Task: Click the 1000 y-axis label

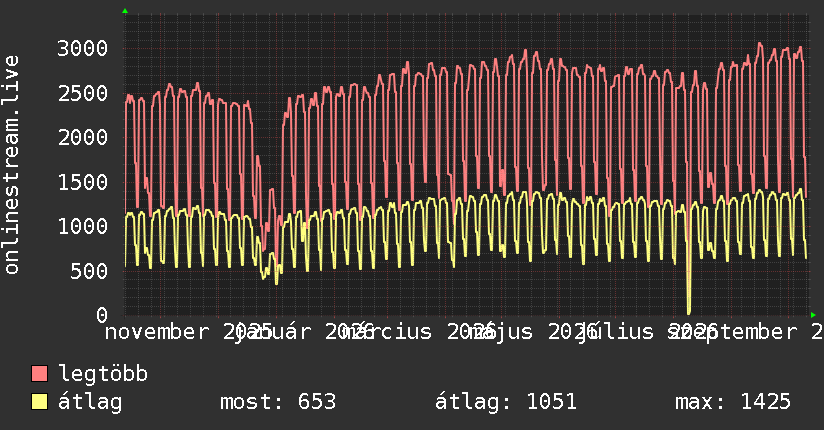Action: 83,227
